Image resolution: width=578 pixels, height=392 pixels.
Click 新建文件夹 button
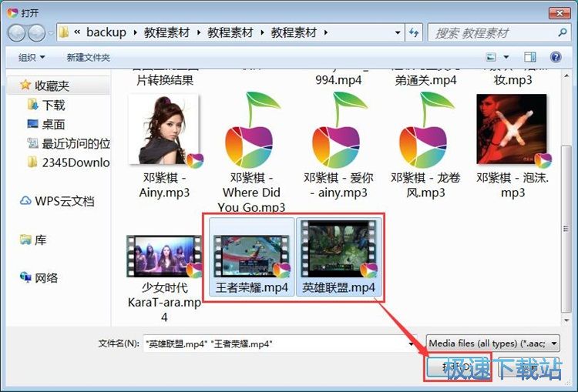(88, 58)
